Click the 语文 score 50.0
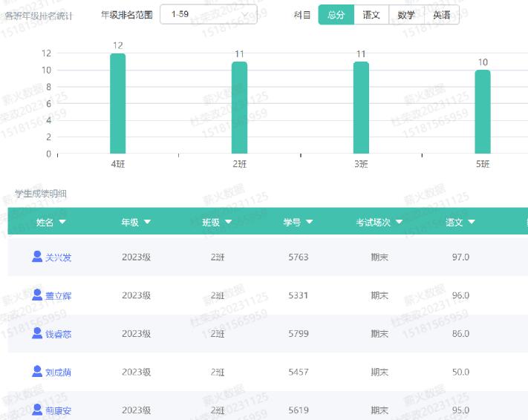This screenshot has width=528, height=420. click(460, 373)
